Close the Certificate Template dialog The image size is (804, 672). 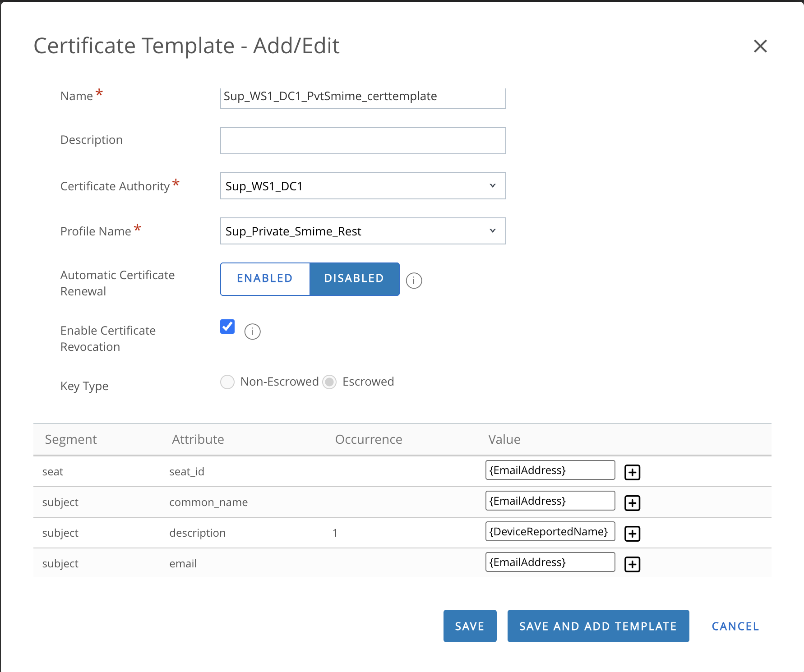point(760,46)
